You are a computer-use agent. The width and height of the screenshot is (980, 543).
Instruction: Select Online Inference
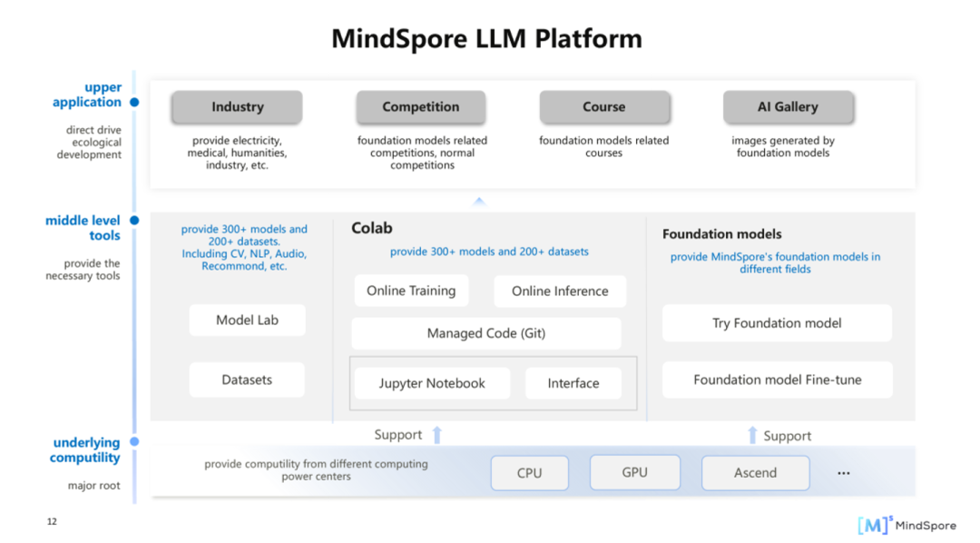(560, 291)
